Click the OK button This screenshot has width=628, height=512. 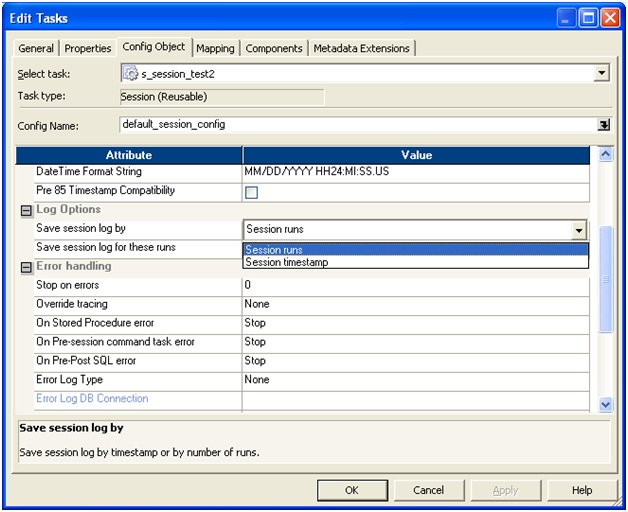[352, 490]
